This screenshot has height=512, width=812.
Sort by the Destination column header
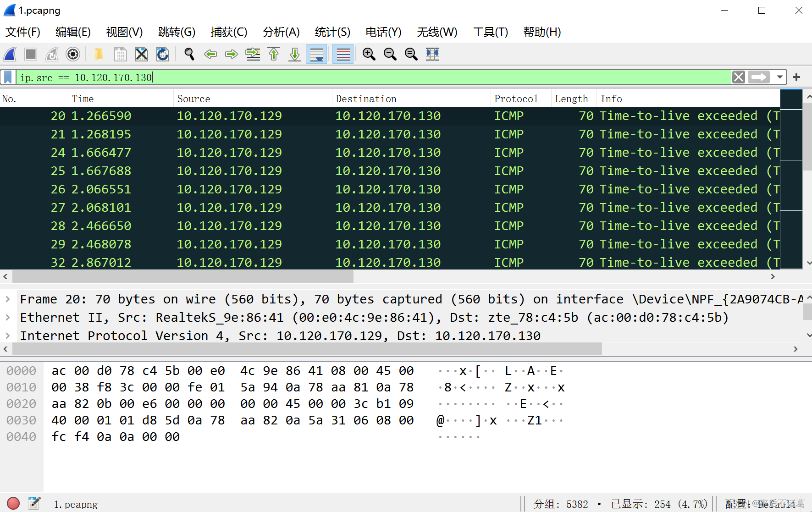tap(411, 99)
